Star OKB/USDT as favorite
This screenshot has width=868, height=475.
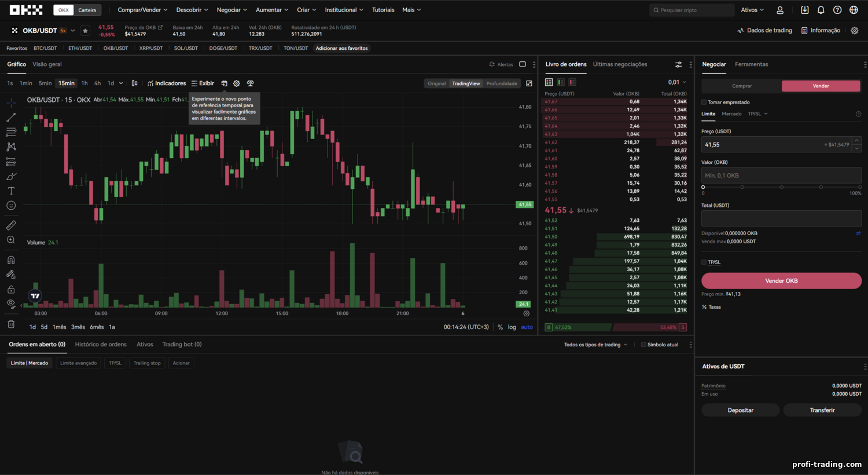pyautogui.click(x=85, y=31)
